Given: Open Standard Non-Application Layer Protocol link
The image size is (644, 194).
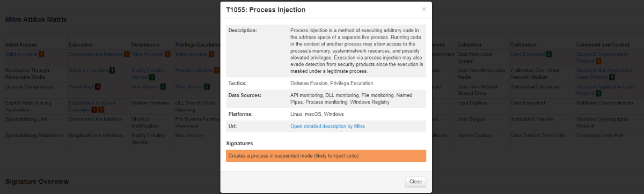Looking at the screenshot, I should [x=606, y=73].
